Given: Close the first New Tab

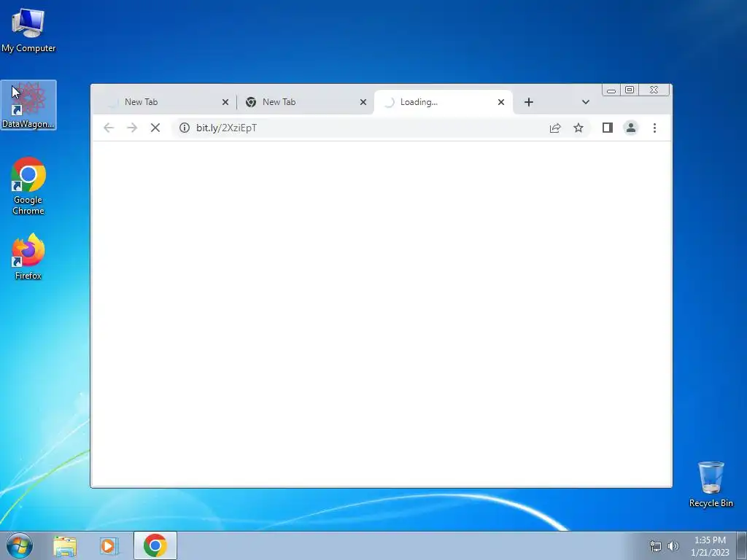Looking at the screenshot, I should pyautogui.click(x=225, y=102).
